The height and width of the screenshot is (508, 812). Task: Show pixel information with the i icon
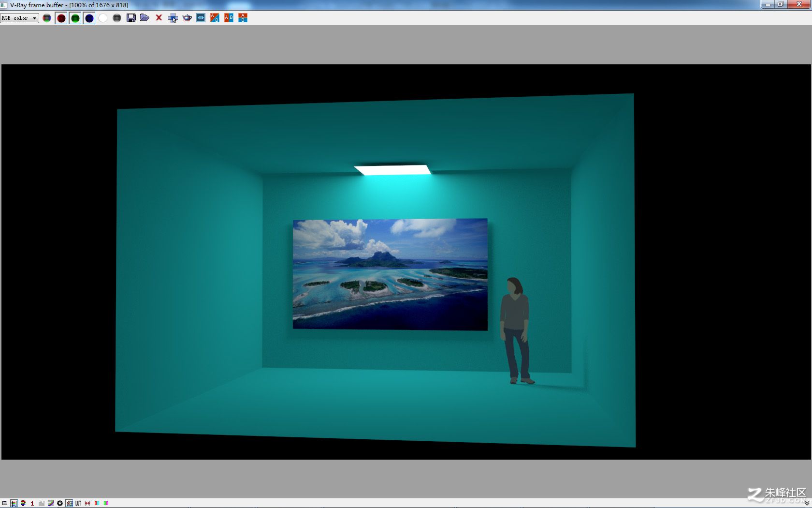32,503
